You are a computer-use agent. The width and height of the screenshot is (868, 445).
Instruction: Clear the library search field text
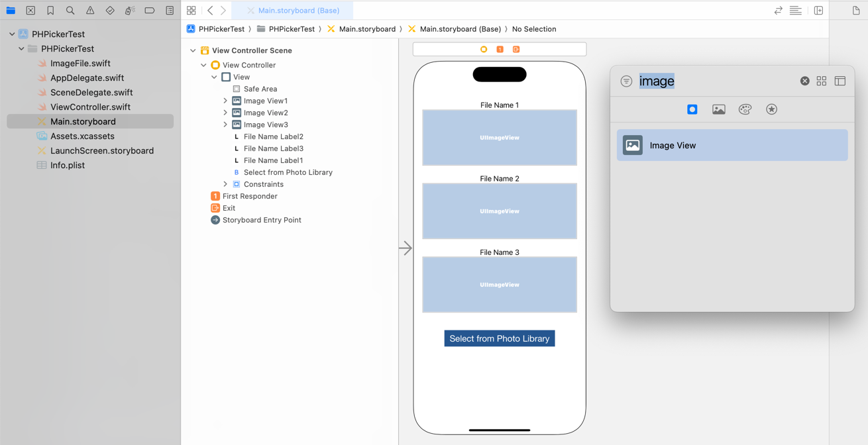[x=804, y=81]
